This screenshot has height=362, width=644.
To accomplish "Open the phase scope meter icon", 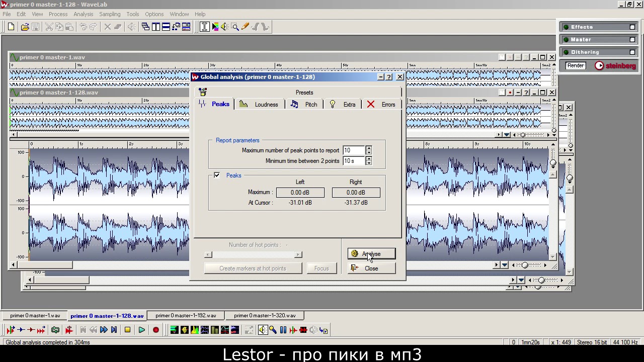I will 185,330.
